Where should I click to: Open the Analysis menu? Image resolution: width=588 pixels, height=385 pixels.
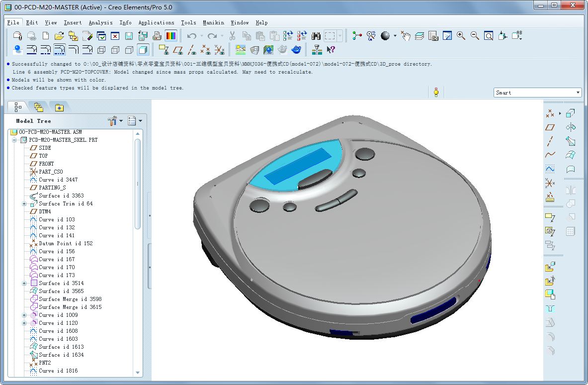tap(100, 22)
